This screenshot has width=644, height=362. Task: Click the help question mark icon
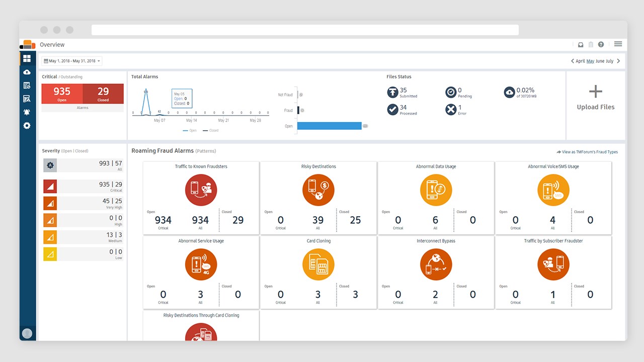[x=601, y=45]
